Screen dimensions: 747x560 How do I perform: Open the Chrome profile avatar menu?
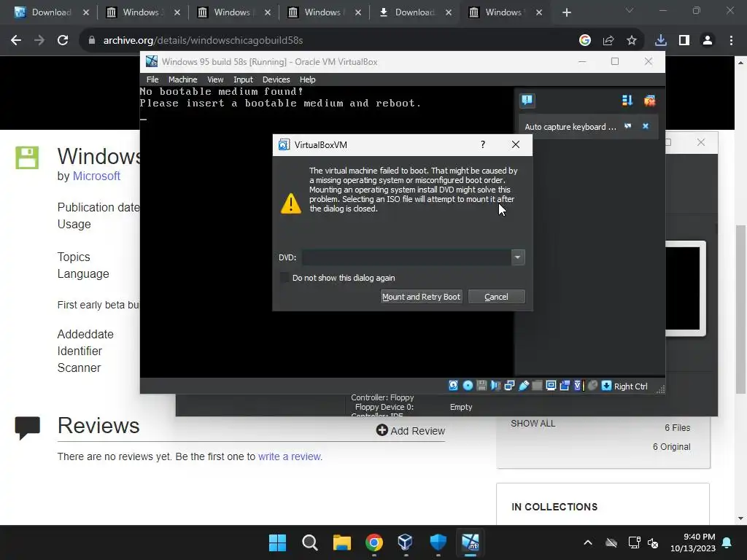coord(708,41)
